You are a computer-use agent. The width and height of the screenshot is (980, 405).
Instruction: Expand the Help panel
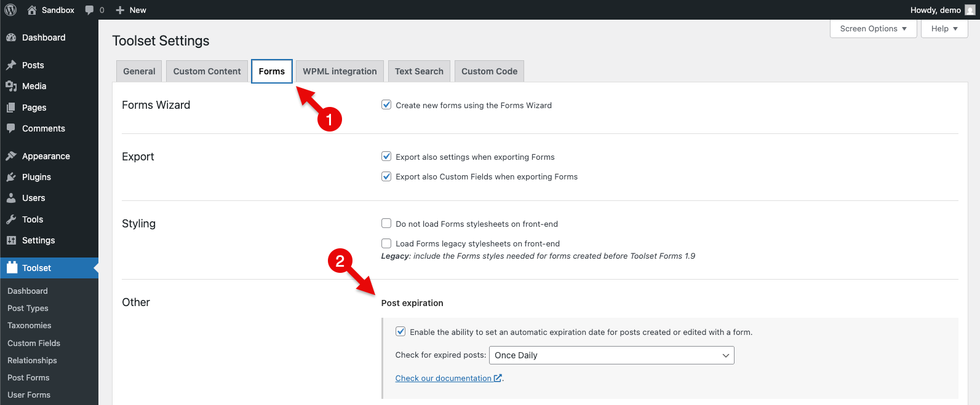pos(944,28)
